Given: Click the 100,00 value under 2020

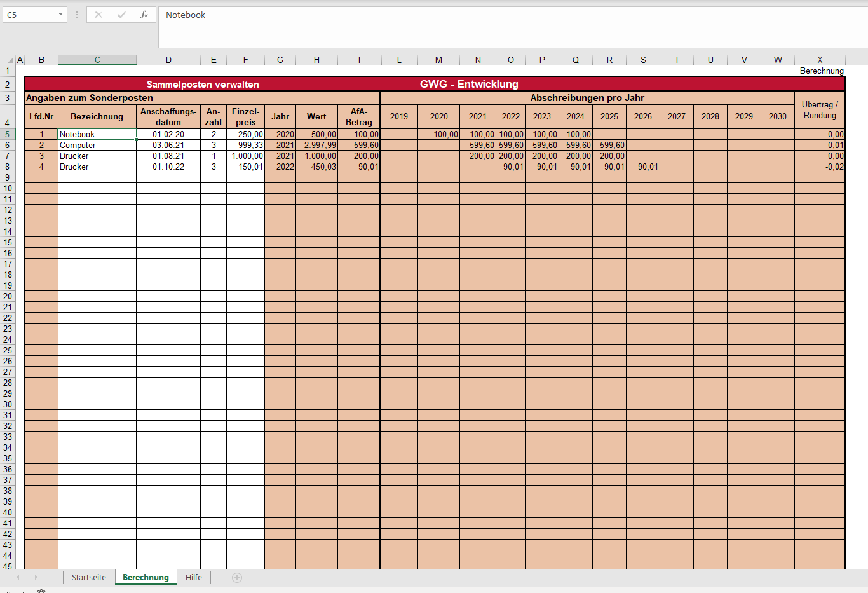Looking at the screenshot, I should point(439,134).
